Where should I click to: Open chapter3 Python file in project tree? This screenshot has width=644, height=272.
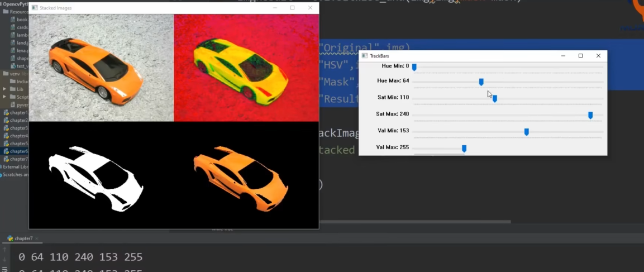16,128
